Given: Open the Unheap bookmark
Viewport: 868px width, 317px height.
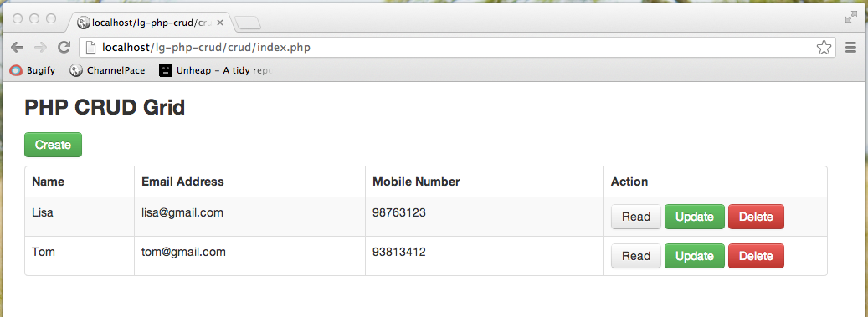Looking at the screenshot, I should pos(215,70).
